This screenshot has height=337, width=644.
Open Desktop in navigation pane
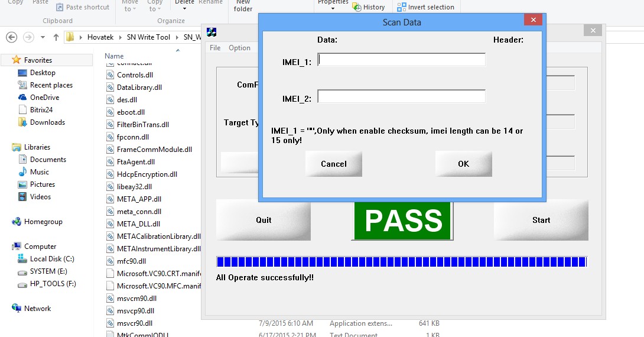click(43, 72)
